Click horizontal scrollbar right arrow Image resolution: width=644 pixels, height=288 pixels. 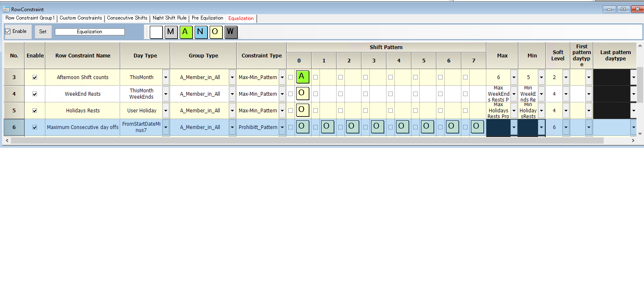click(x=633, y=141)
